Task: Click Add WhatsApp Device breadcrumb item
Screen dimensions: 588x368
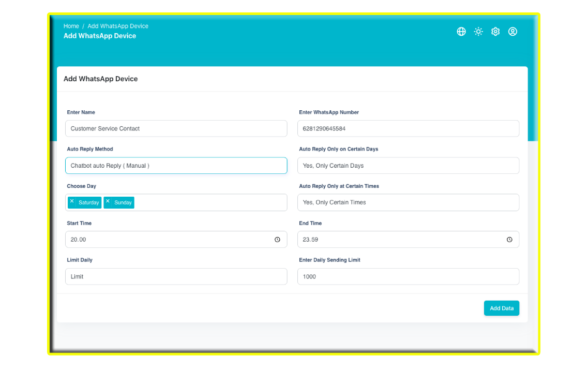Action: pos(118,26)
